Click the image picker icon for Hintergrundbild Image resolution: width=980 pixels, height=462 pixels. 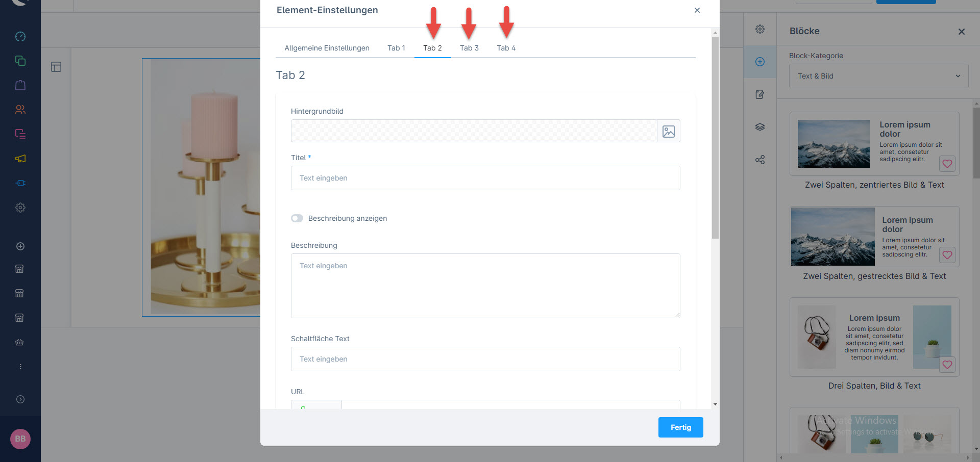tap(668, 131)
